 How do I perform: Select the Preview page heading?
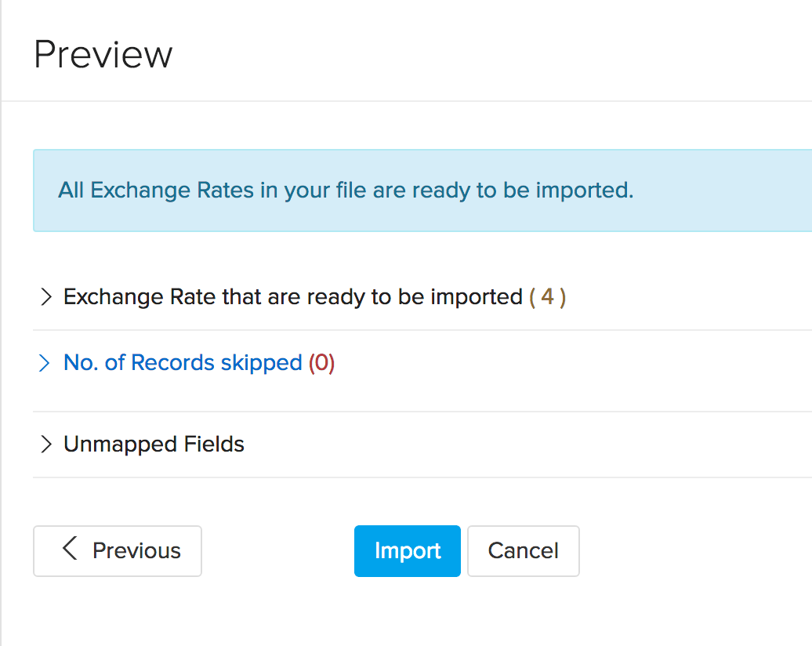point(103,53)
